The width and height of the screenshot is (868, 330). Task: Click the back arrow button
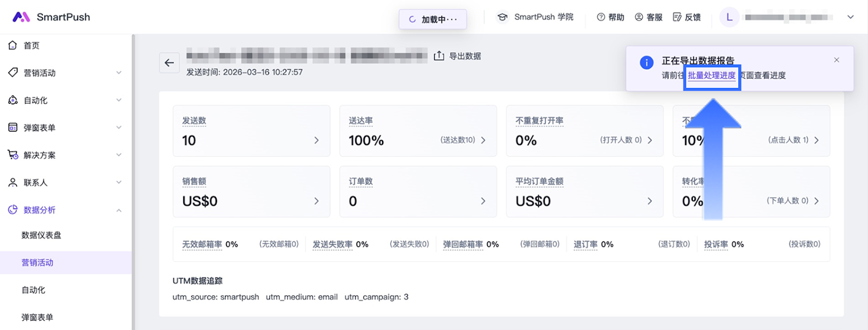tap(169, 63)
